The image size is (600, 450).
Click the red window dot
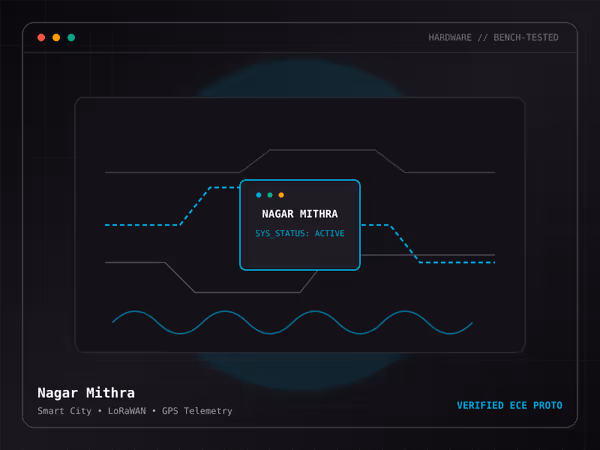coord(41,38)
